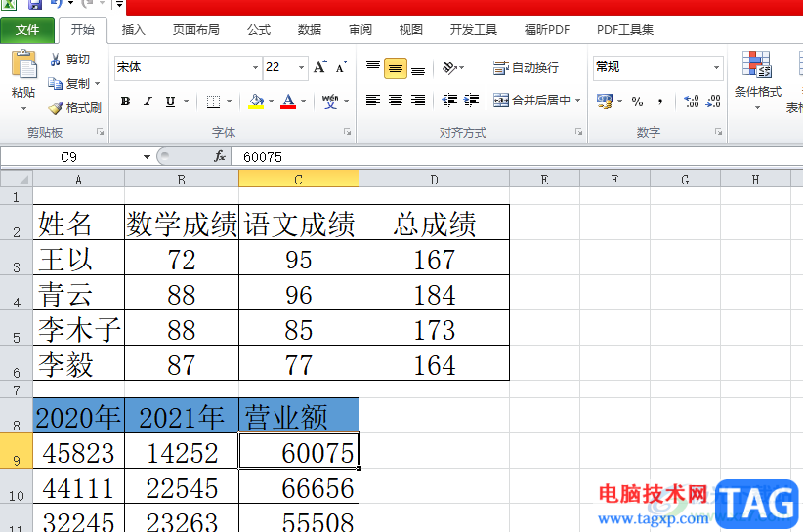Image resolution: width=803 pixels, height=532 pixels.
Task: Switch to 公式 Formulas tab
Action: (259, 29)
